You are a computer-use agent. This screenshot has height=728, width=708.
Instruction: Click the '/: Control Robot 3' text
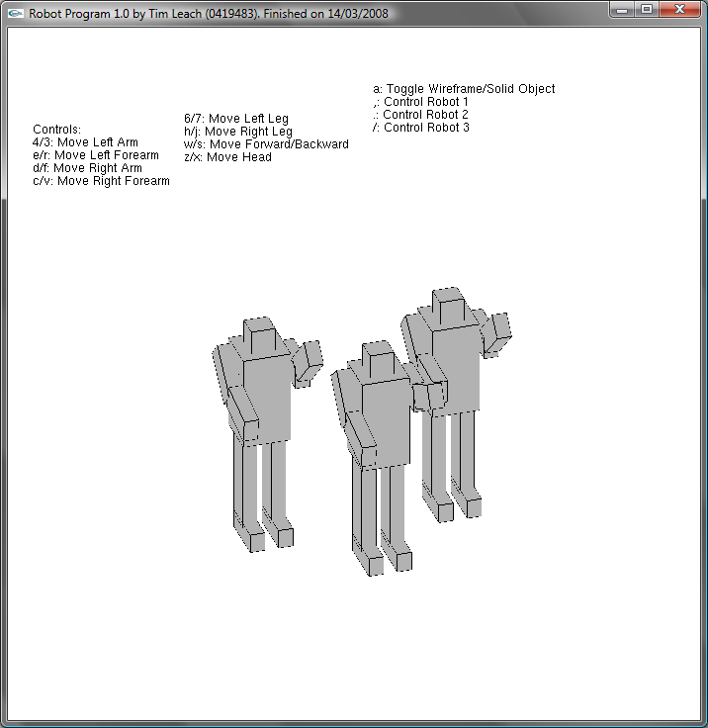tap(420, 128)
